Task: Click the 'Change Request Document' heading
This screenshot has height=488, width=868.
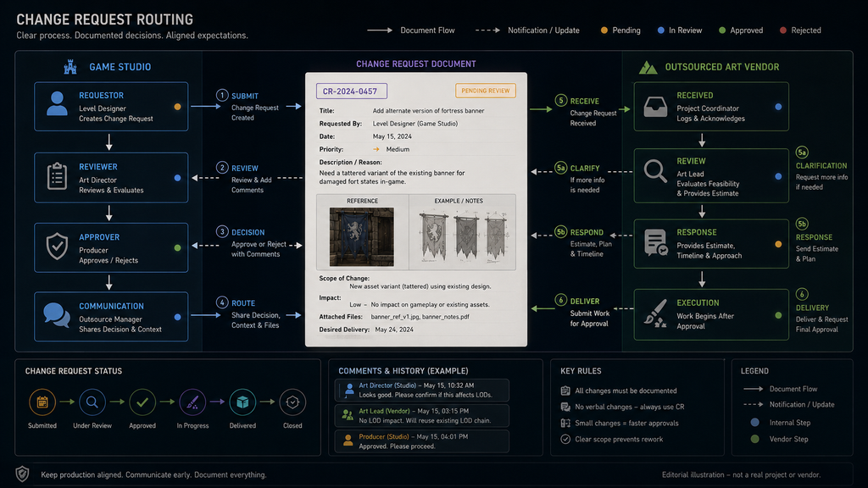Action: (415, 64)
